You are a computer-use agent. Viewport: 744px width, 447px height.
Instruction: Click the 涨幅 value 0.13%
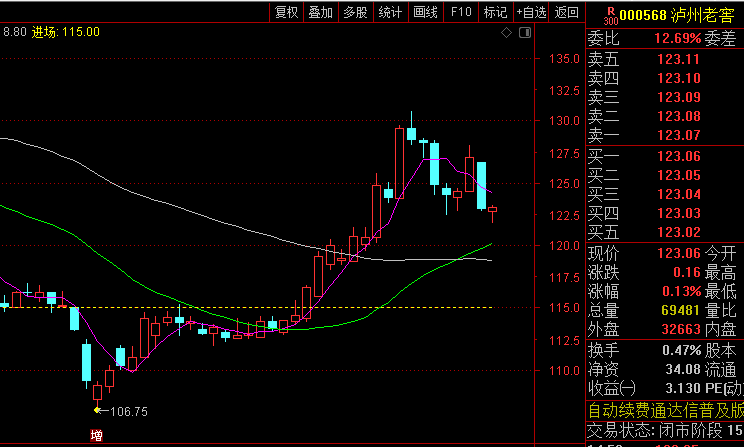(681, 291)
